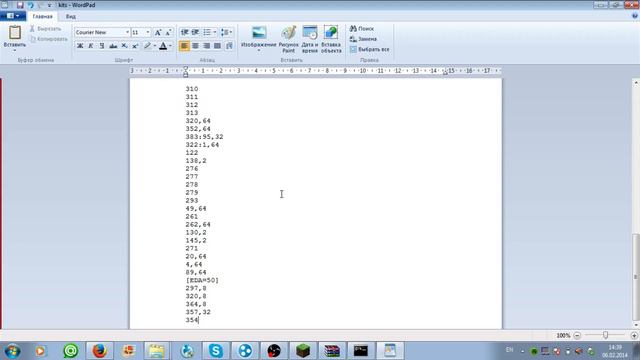Toggle superscript formatting
The height and width of the screenshot is (360, 640).
(x=135, y=46)
